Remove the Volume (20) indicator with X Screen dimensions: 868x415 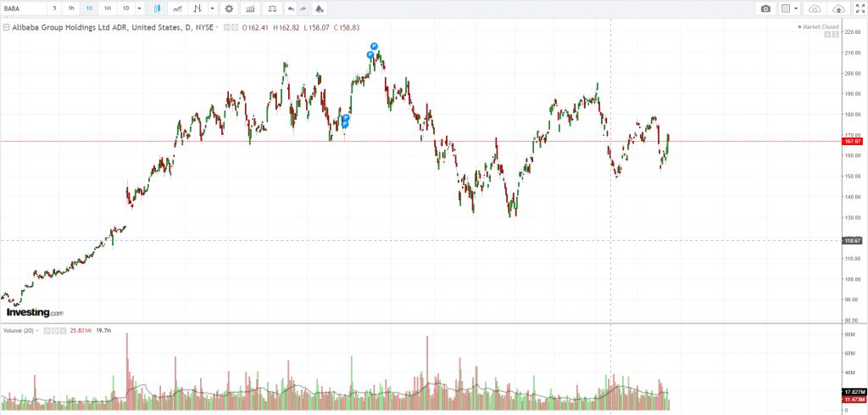[61, 330]
